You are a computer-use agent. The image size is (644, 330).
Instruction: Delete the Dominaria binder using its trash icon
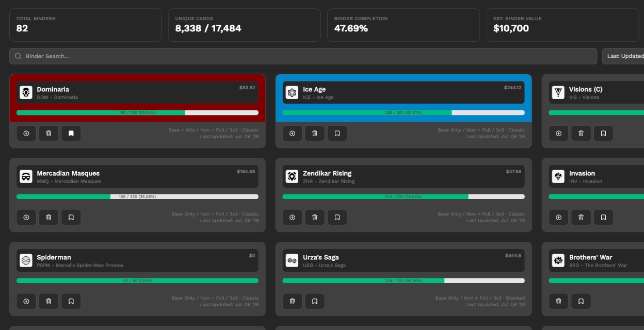pyautogui.click(x=49, y=134)
